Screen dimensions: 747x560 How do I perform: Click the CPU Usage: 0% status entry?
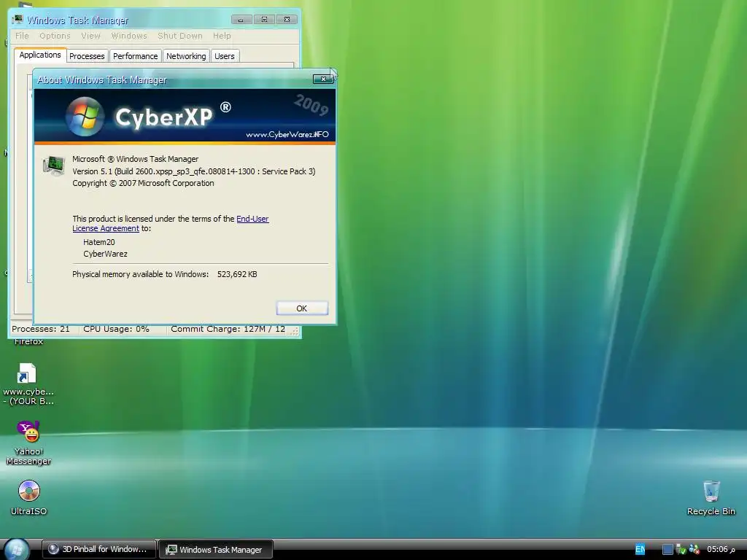tap(116, 329)
